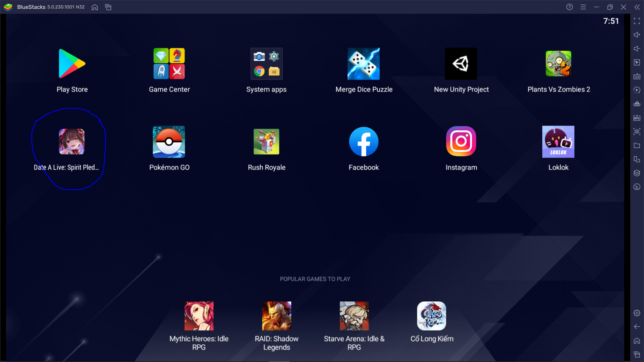This screenshot has width=644, height=362.
Task: Launch Game Center
Action: (x=169, y=64)
